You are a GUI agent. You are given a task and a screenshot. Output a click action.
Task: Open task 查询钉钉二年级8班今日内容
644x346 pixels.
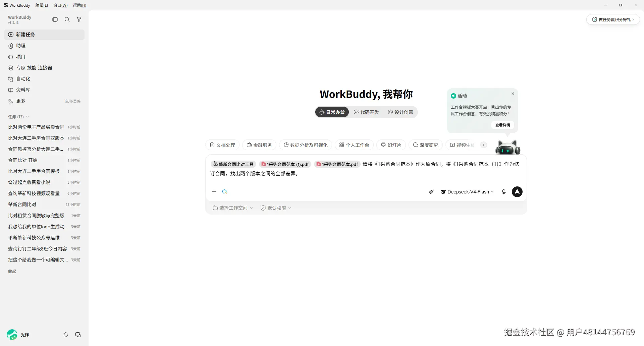[44, 249]
